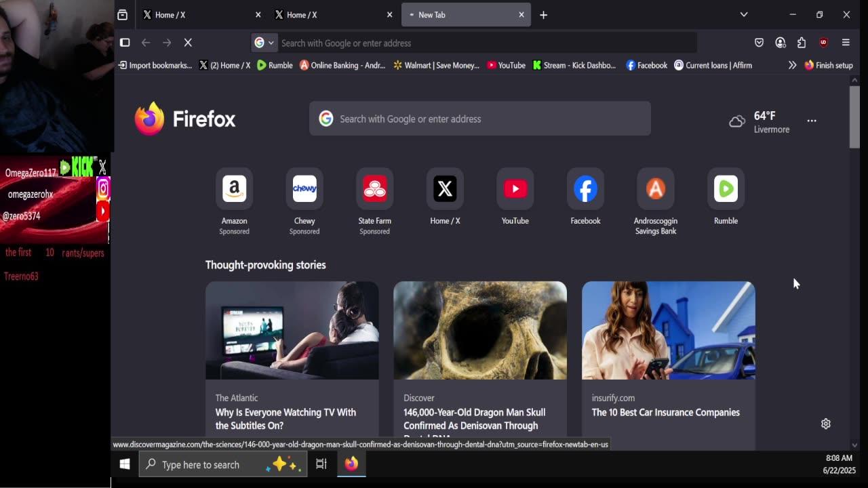Focus the new tab page search box
The image size is (868, 488).
click(x=480, y=119)
